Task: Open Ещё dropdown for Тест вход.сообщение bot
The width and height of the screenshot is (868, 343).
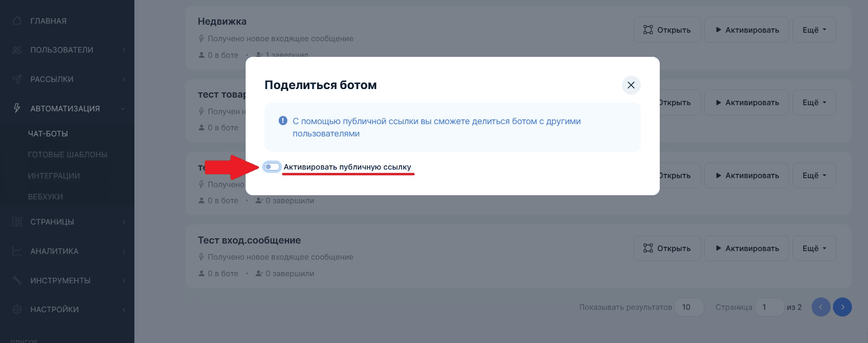Action: click(814, 248)
